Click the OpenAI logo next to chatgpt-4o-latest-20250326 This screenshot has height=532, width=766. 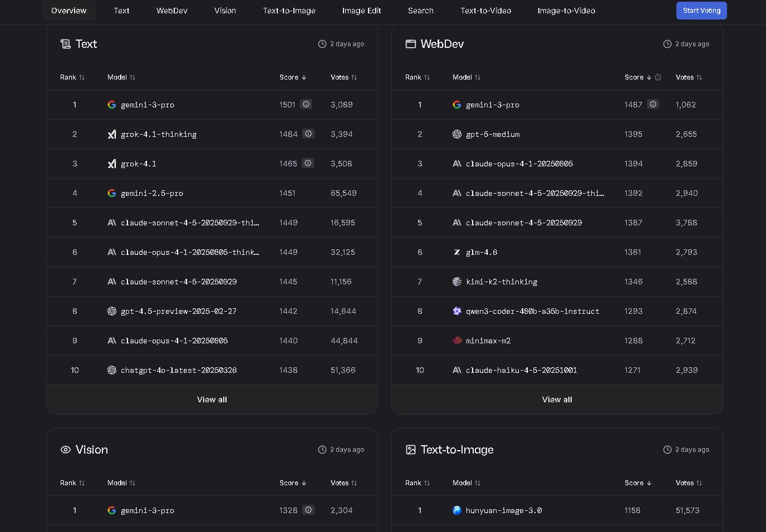click(x=112, y=370)
